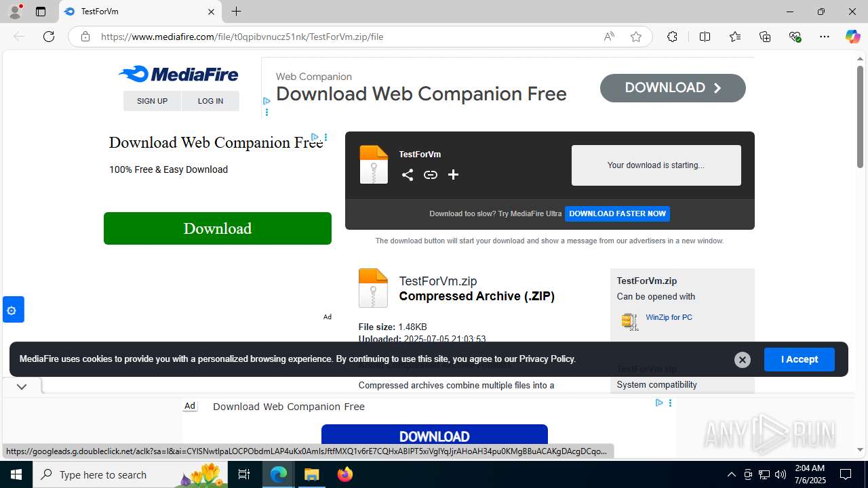View site information lock icon

pyautogui.click(x=85, y=37)
